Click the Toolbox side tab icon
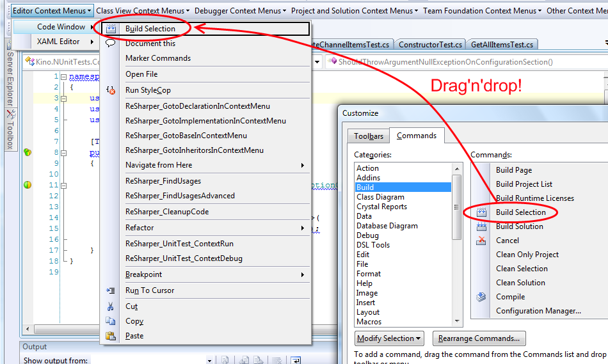608x364 pixels. (x=11, y=115)
